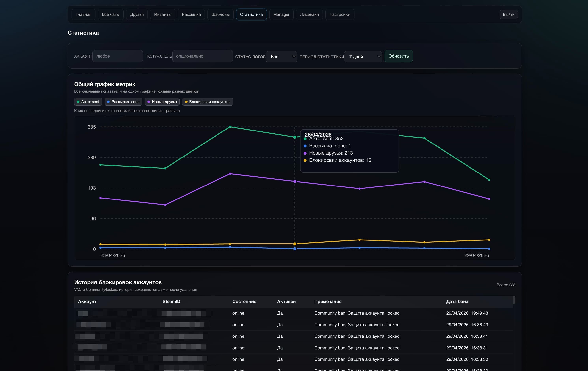Focus the Получатель input field
The height and width of the screenshot is (371, 588).
(203, 56)
